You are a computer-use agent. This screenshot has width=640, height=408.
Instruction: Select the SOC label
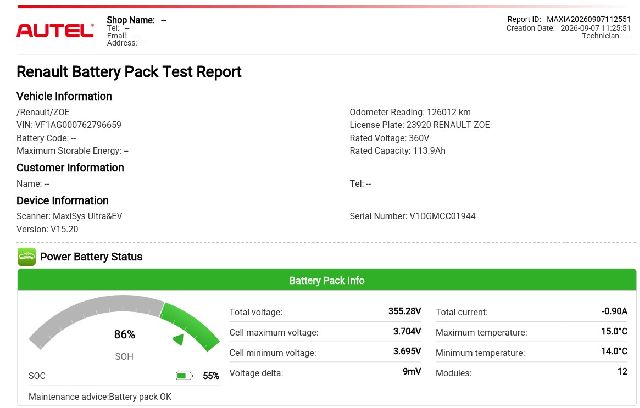point(37,376)
